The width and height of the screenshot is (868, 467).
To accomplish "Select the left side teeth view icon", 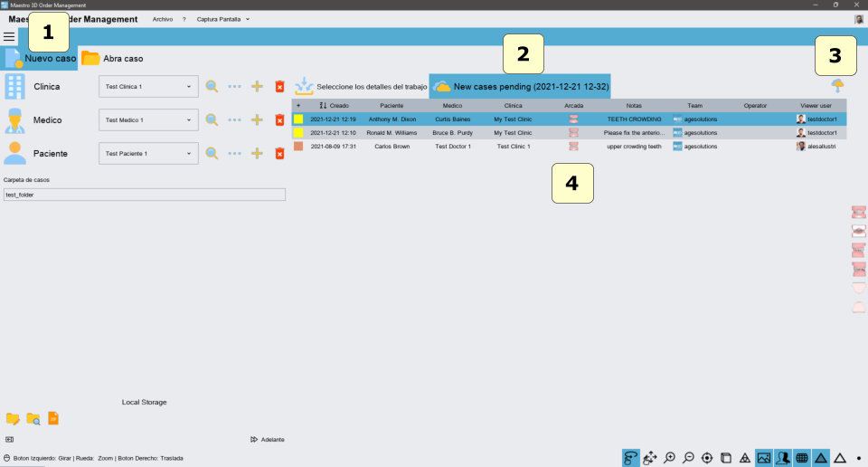I will [x=859, y=269].
